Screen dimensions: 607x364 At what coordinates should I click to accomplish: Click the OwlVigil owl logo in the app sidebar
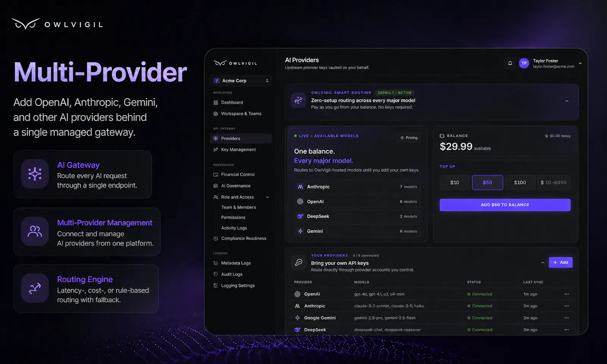[x=220, y=63]
